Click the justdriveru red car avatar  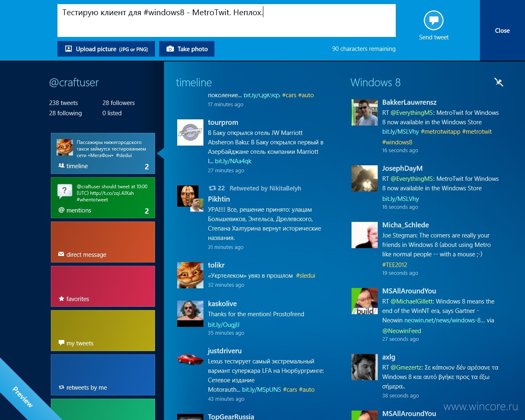click(190, 360)
